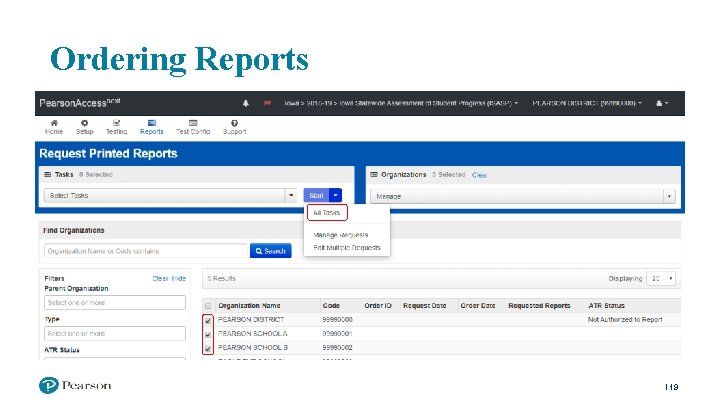Open the Testing menu
This screenshot has height=405, width=720.
pos(116,127)
